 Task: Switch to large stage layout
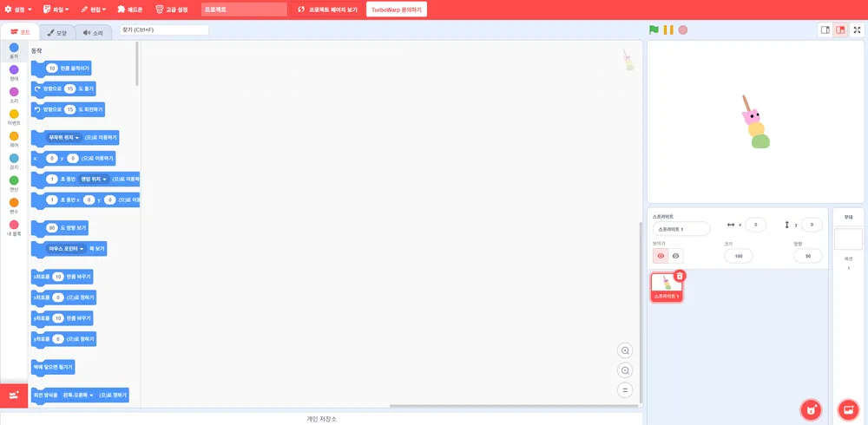[x=840, y=29]
